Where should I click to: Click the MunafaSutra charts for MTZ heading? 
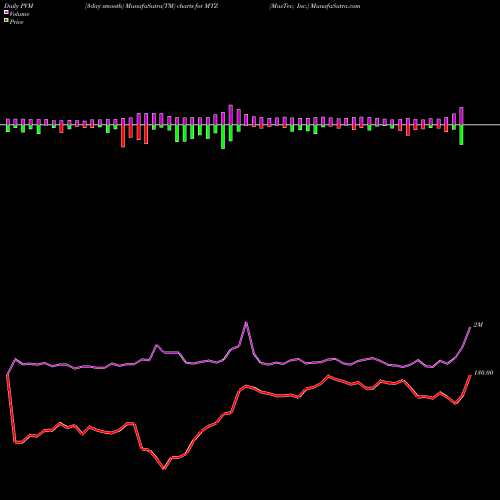152,6
